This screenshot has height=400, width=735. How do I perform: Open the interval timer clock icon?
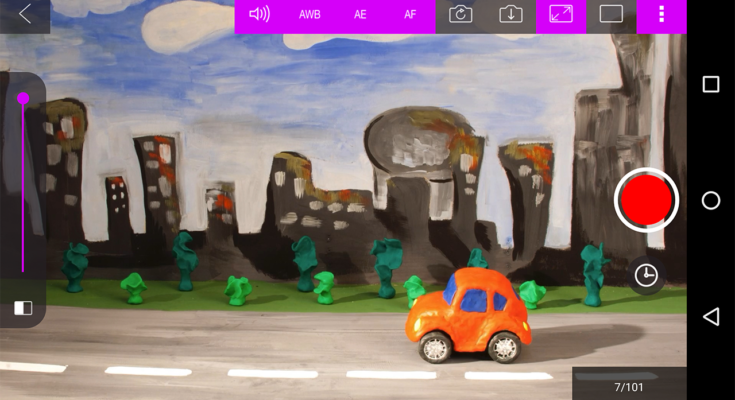(646, 275)
